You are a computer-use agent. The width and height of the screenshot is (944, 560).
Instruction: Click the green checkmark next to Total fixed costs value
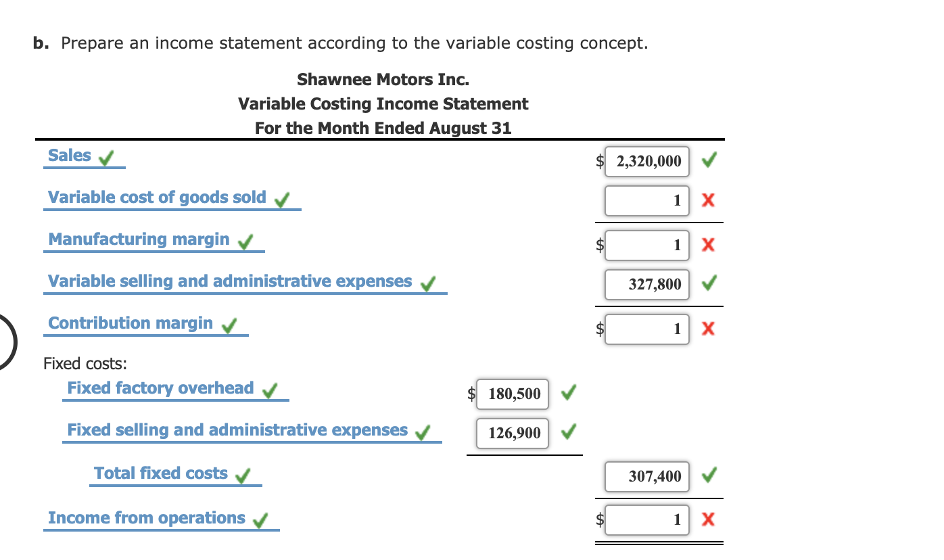(x=708, y=476)
